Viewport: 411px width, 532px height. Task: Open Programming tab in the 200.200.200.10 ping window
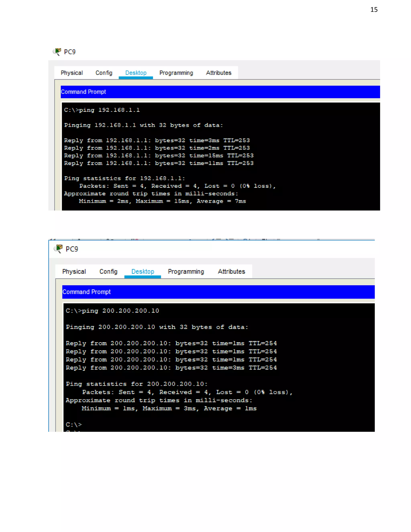(x=186, y=271)
